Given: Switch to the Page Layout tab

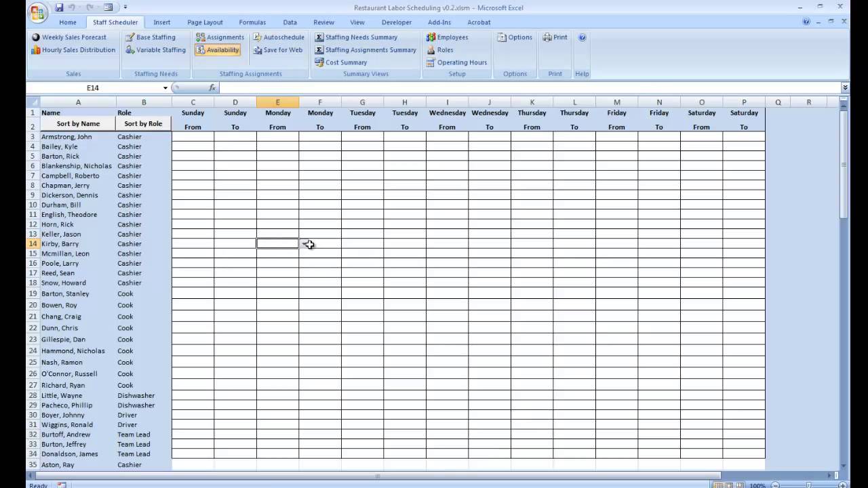Looking at the screenshot, I should pyautogui.click(x=205, y=22).
